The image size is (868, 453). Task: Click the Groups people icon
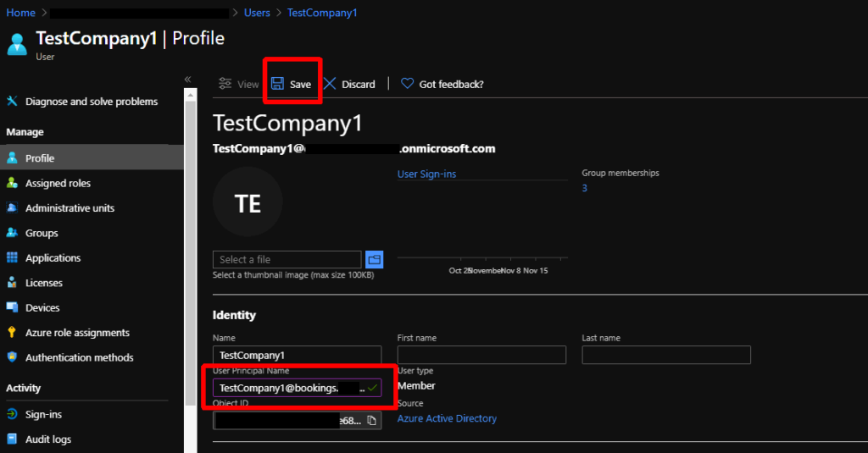click(12, 232)
